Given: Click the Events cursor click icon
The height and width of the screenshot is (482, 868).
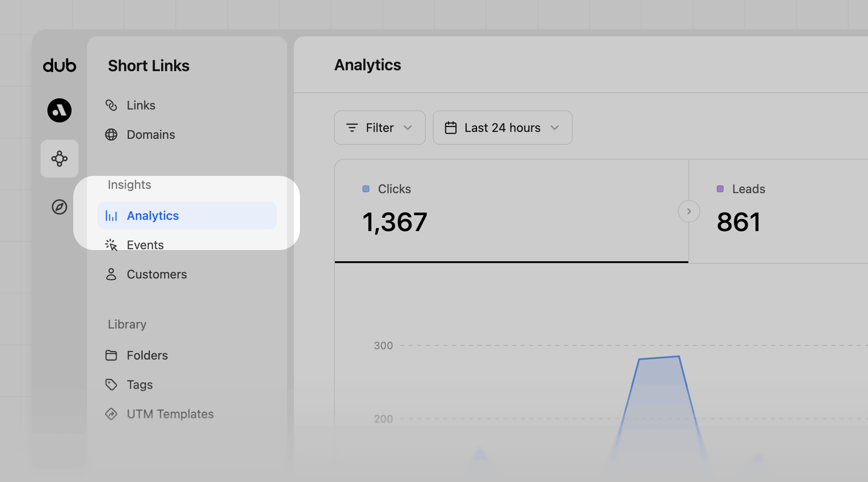Looking at the screenshot, I should 111,245.
